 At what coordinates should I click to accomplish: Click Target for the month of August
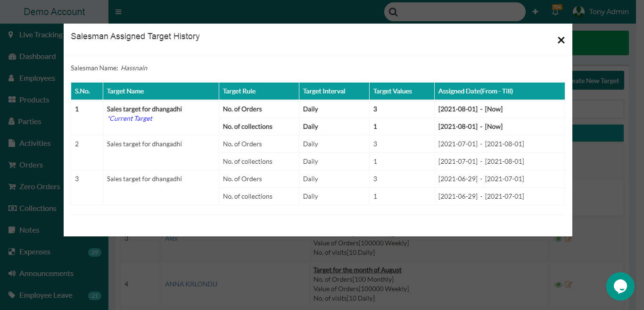(357, 270)
